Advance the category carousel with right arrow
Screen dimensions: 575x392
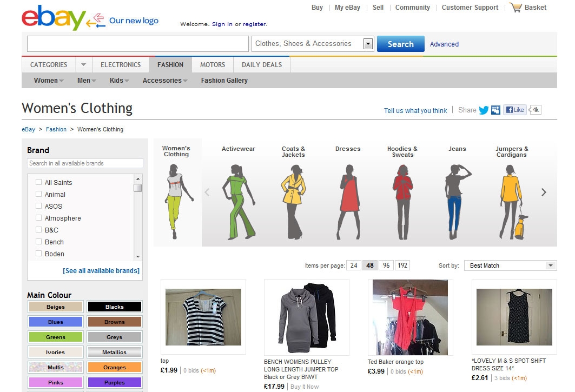click(x=544, y=192)
